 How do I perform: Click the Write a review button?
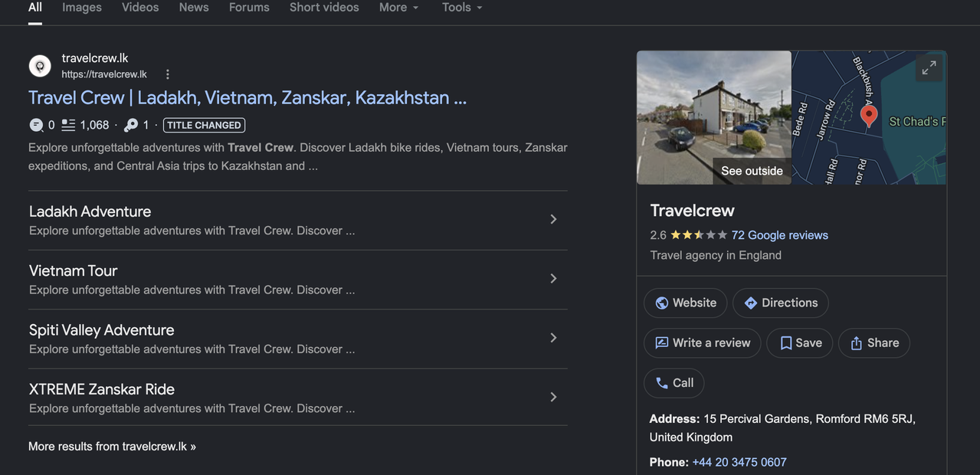703,343
